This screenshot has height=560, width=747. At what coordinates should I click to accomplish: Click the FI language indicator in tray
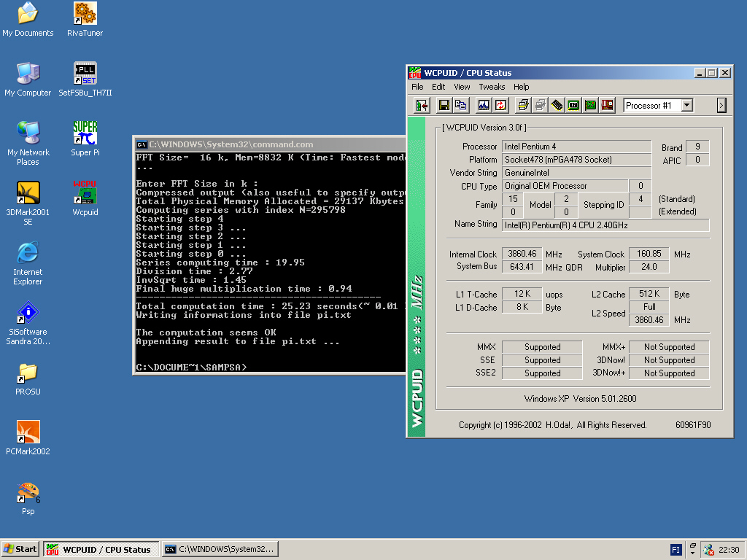point(676,550)
